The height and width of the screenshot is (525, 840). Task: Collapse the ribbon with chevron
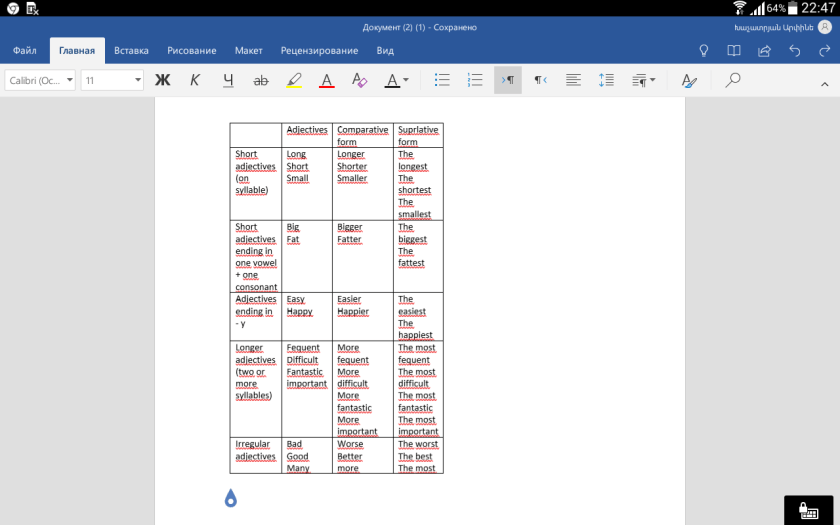[x=824, y=84]
